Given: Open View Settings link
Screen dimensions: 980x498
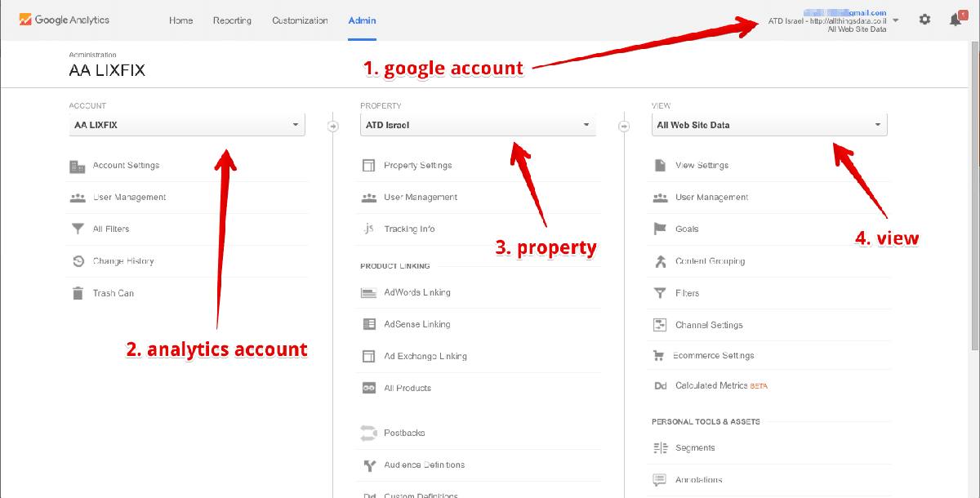Looking at the screenshot, I should (x=702, y=166).
